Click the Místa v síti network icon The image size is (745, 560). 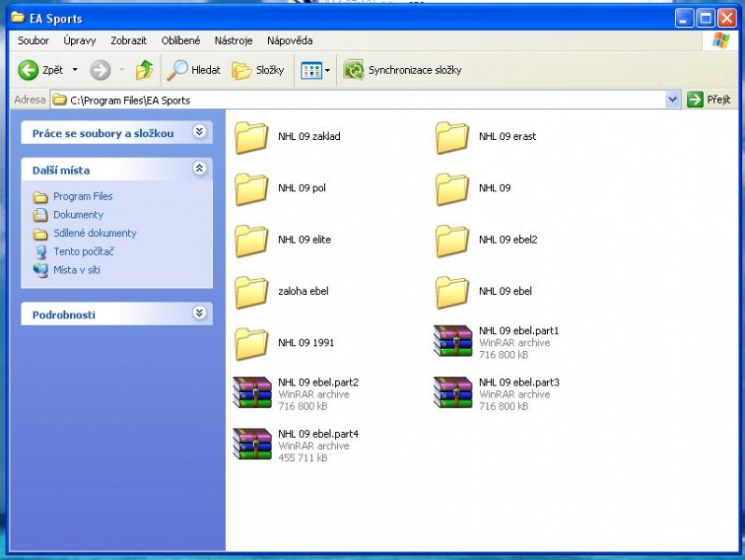[x=40, y=271]
